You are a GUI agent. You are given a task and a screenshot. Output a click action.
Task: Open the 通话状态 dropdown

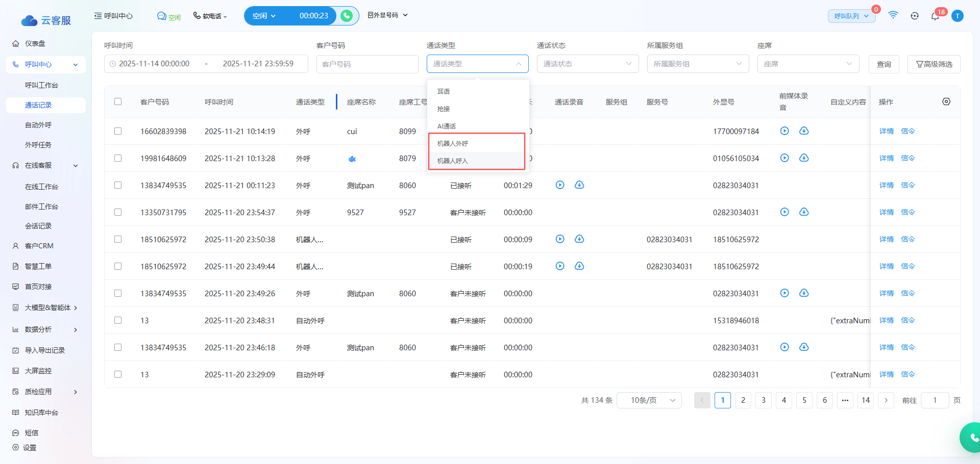[x=587, y=64]
